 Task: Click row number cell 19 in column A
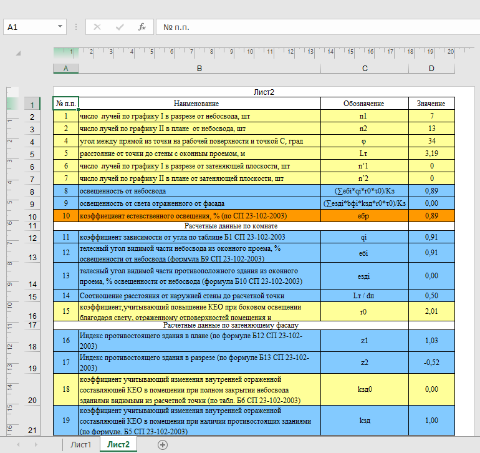tap(66, 420)
